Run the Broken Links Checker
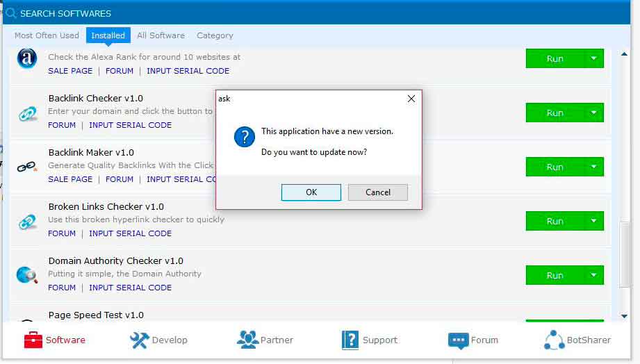The width and height of the screenshot is (640, 364). pos(555,221)
